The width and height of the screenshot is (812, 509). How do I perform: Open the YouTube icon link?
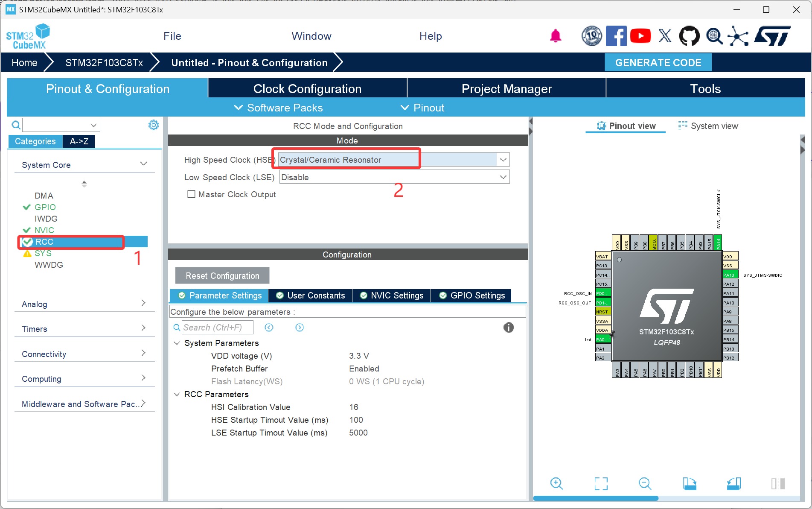(x=640, y=36)
